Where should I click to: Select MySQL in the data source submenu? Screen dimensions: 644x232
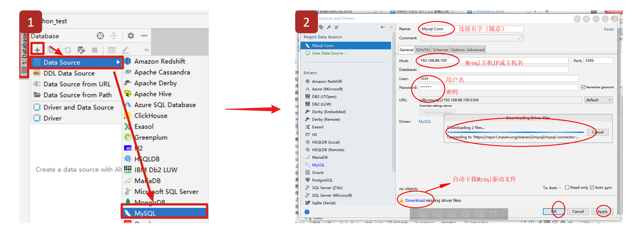pyautogui.click(x=165, y=213)
